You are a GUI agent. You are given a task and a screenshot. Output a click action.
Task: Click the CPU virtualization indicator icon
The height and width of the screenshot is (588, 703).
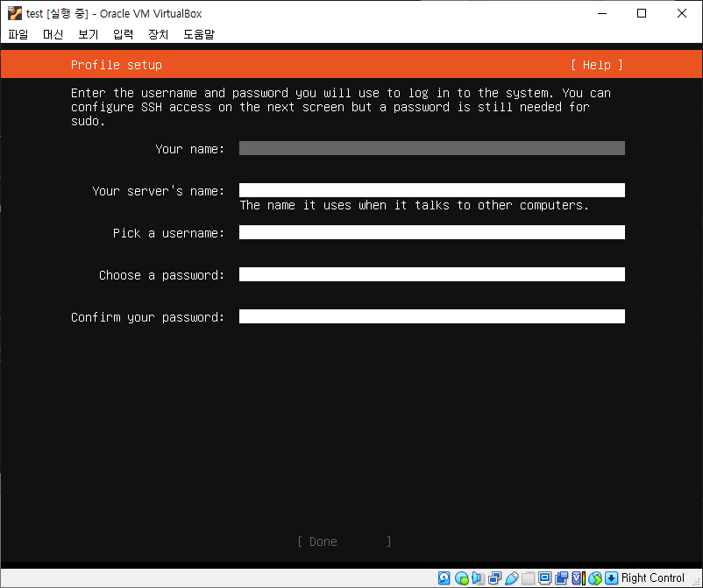click(579, 578)
